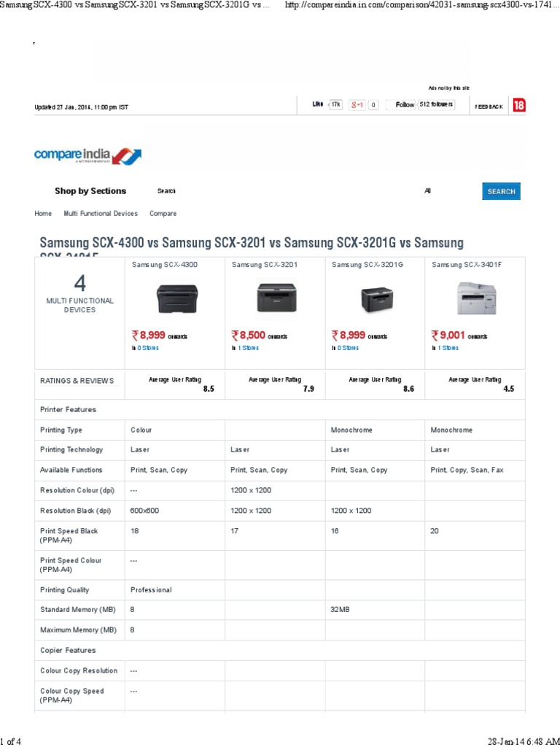
Task: Click the blue SEARCH button
Action: (x=501, y=191)
